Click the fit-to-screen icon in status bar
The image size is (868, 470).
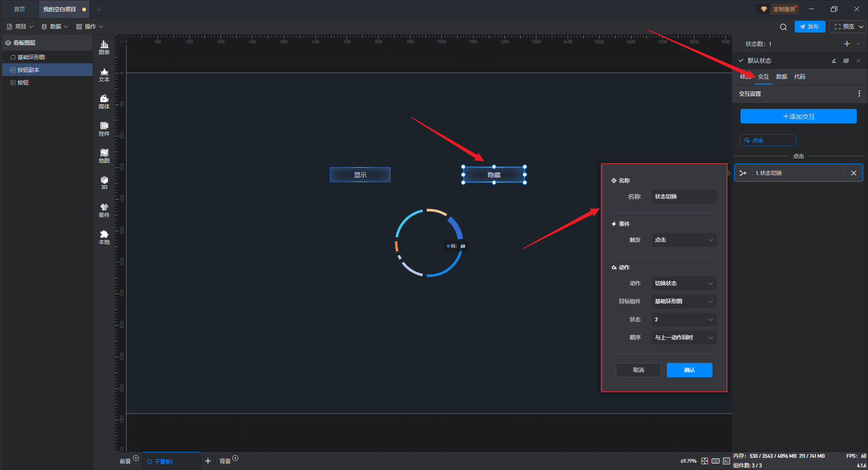click(704, 461)
